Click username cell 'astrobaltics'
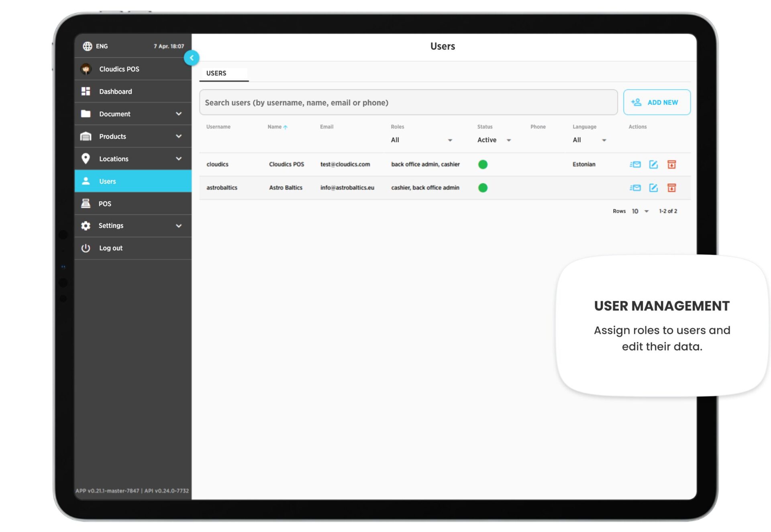This screenshot has width=771, height=532. tap(222, 188)
